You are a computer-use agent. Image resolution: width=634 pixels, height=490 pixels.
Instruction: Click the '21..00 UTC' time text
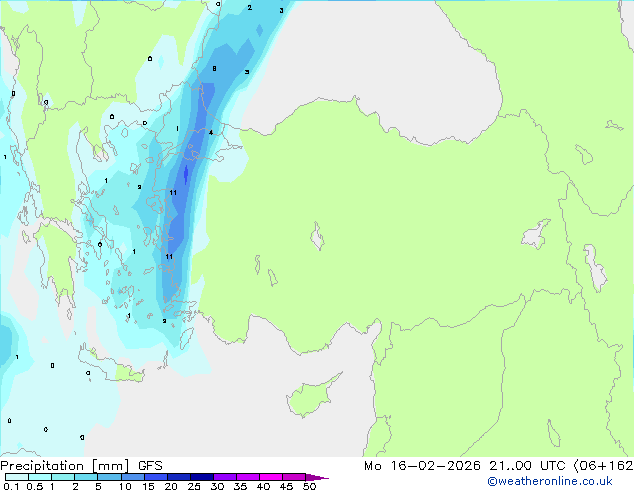click(527, 466)
